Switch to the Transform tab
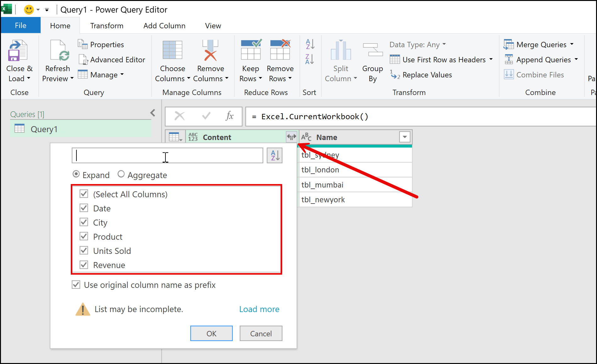 click(x=107, y=26)
